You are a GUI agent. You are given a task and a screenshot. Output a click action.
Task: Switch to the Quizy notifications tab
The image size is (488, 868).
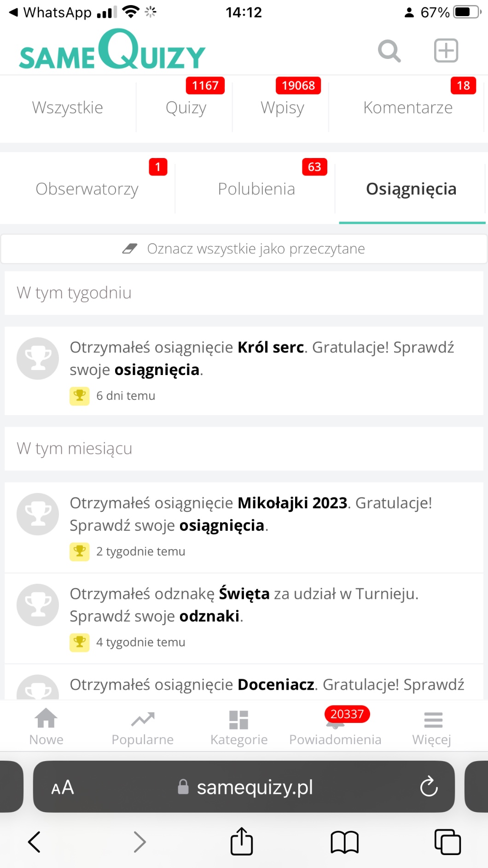coord(186,108)
